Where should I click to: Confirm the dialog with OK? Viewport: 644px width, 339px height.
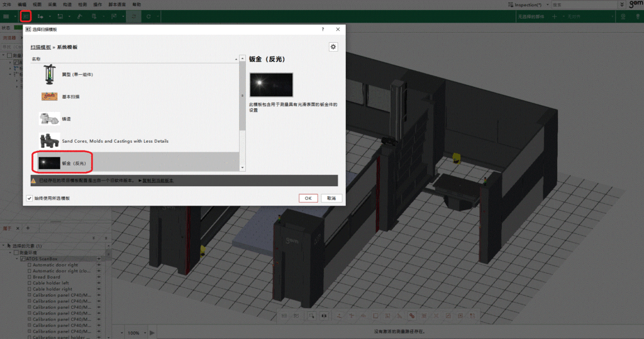coord(308,198)
